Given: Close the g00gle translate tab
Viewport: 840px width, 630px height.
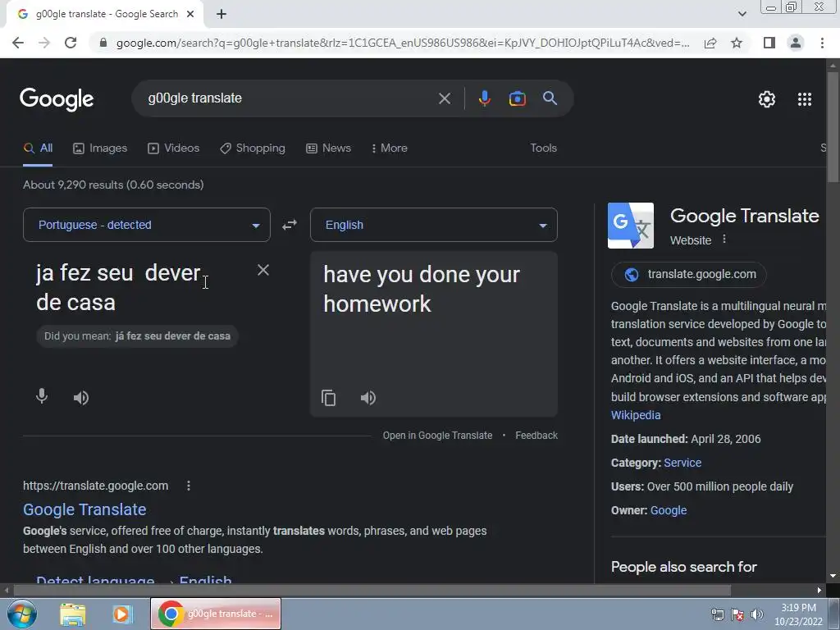Looking at the screenshot, I should pos(190,15).
